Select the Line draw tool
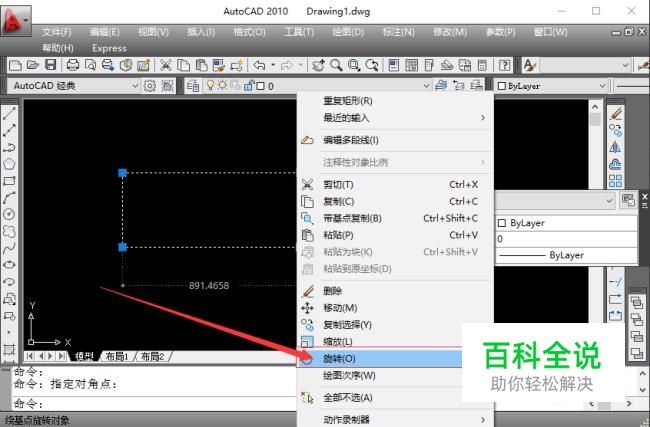 point(9,113)
